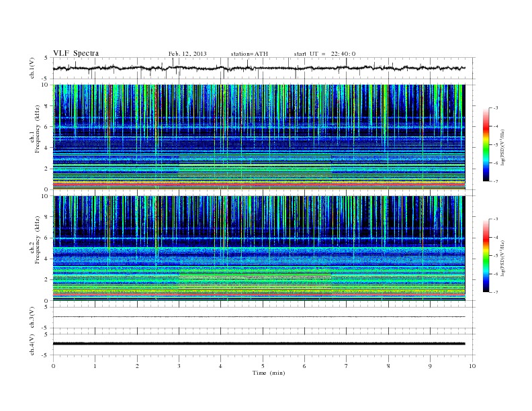Click the 'Time (min)' axis label
Viewport: 532px width, 411px height.
[x=269, y=373]
